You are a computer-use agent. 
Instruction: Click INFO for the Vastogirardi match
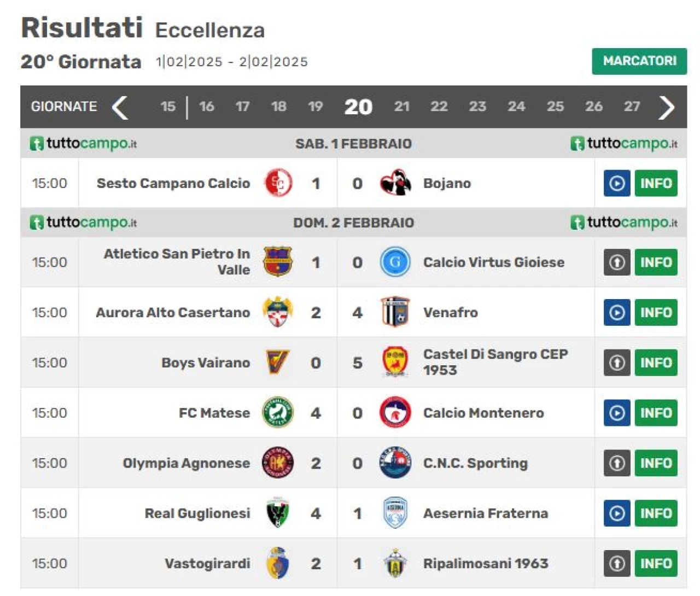pos(656,564)
